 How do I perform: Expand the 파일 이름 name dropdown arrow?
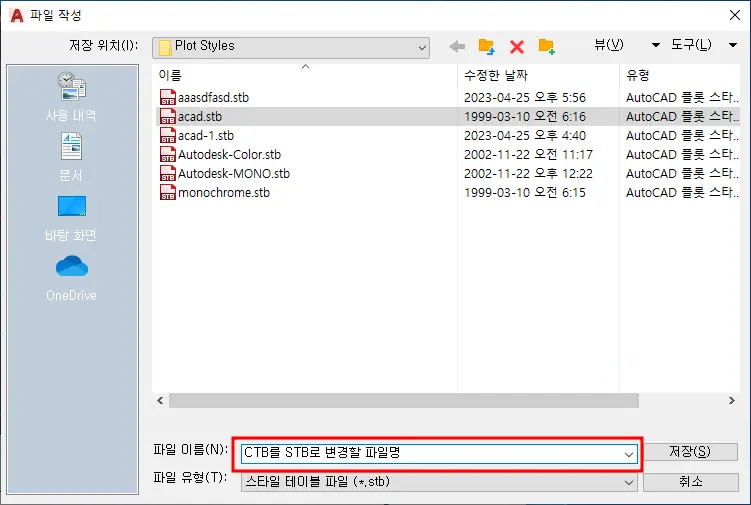(629, 454)
